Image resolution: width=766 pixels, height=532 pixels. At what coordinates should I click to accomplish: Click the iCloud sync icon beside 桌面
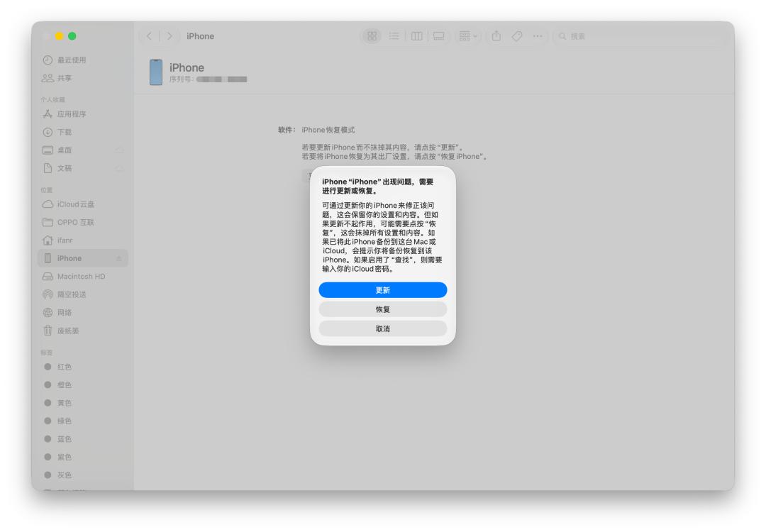click(119, 150)
